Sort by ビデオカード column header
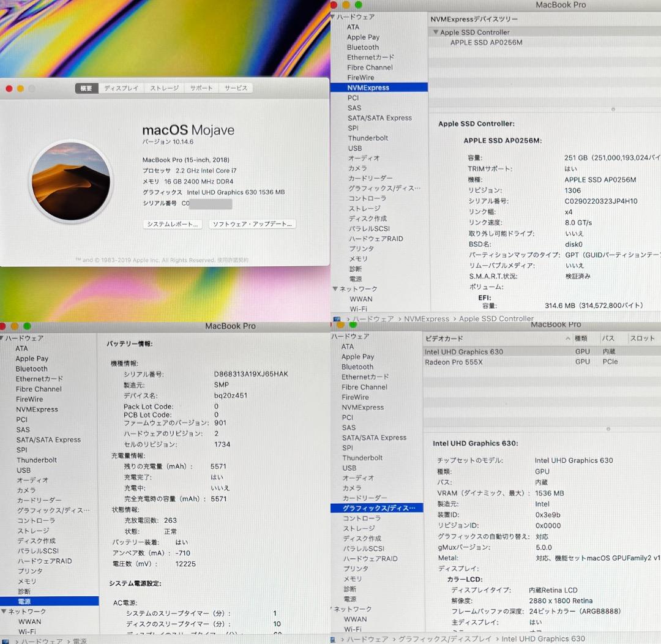Viewport: 661px width, 644px height. [x=444, y=339]
